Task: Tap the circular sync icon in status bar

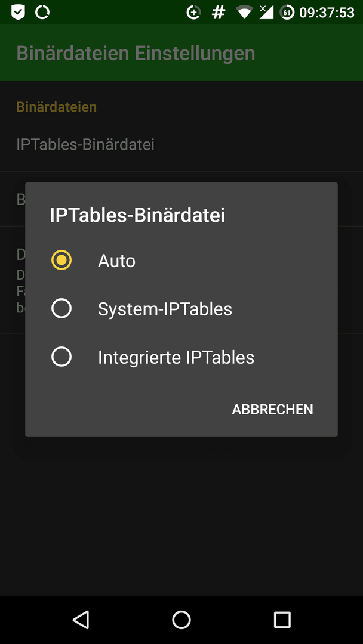Action: coord(42,13)
